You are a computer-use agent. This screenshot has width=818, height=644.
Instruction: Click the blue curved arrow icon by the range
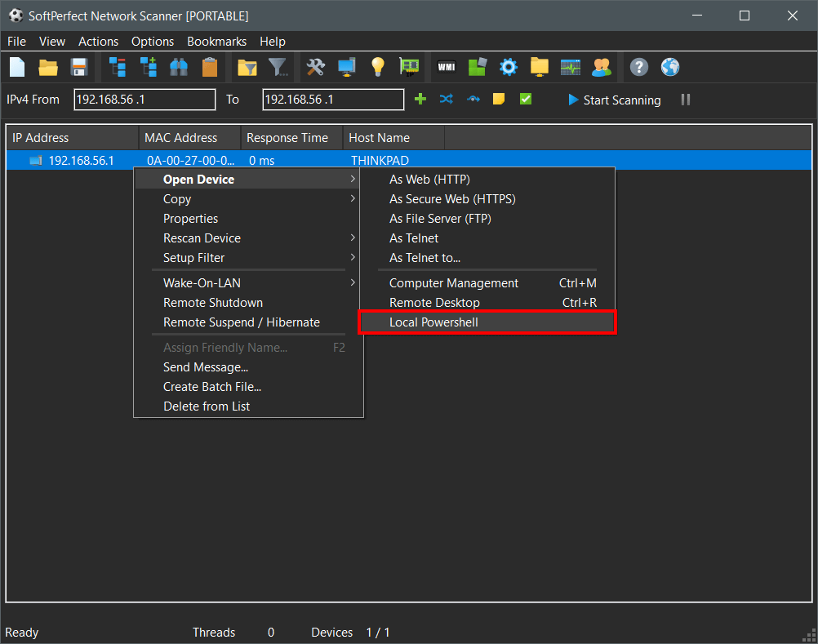(473, 99)
